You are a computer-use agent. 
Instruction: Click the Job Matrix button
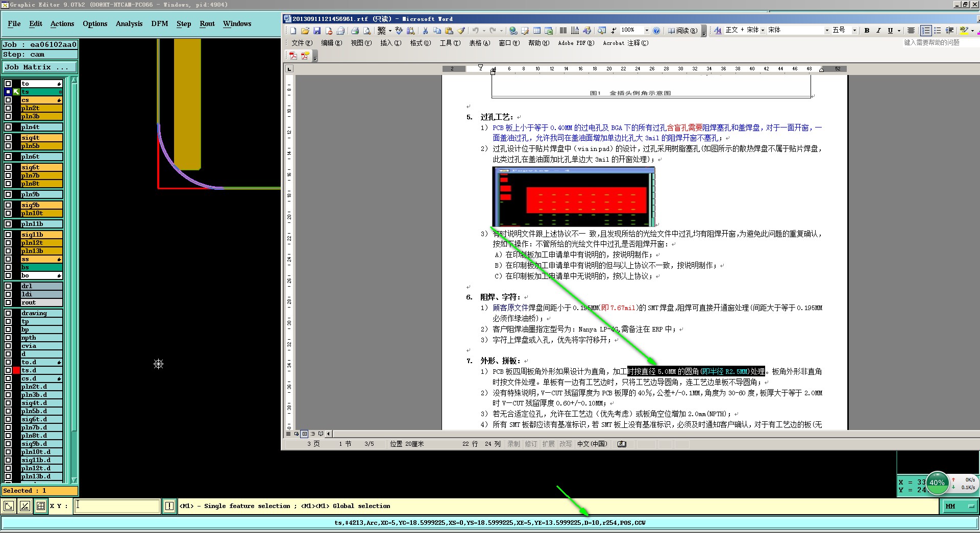coord(40,67)
